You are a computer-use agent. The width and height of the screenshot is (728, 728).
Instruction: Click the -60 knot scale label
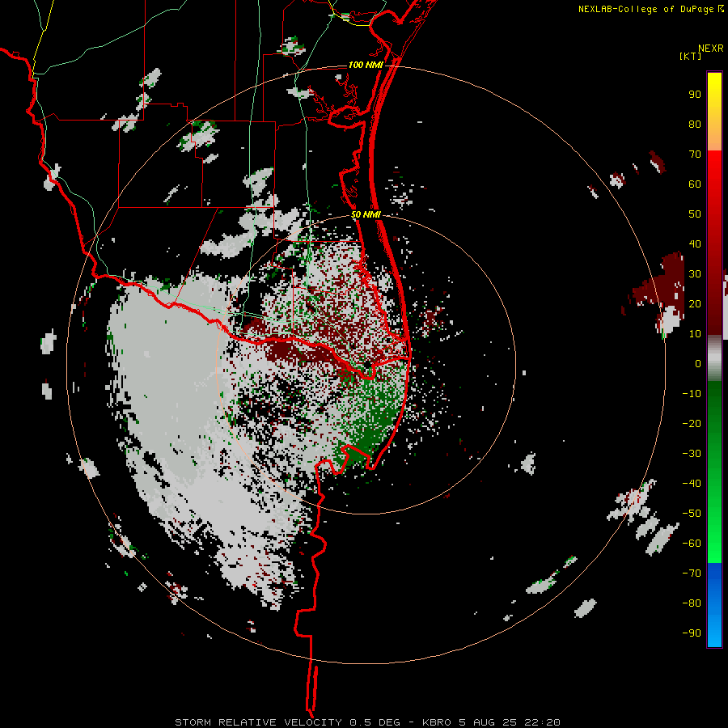point(692,544)
